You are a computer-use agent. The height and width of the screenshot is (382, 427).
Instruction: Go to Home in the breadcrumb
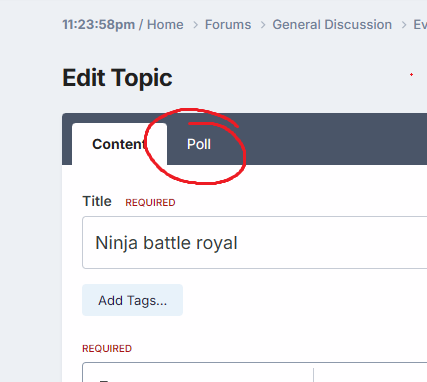click(165, 25)
